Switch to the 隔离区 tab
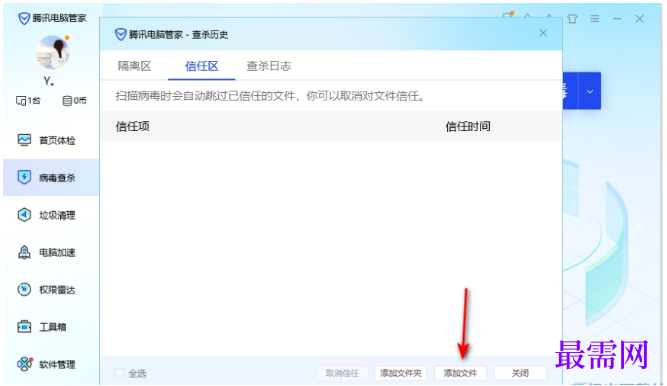 click(x=134, y=66)
